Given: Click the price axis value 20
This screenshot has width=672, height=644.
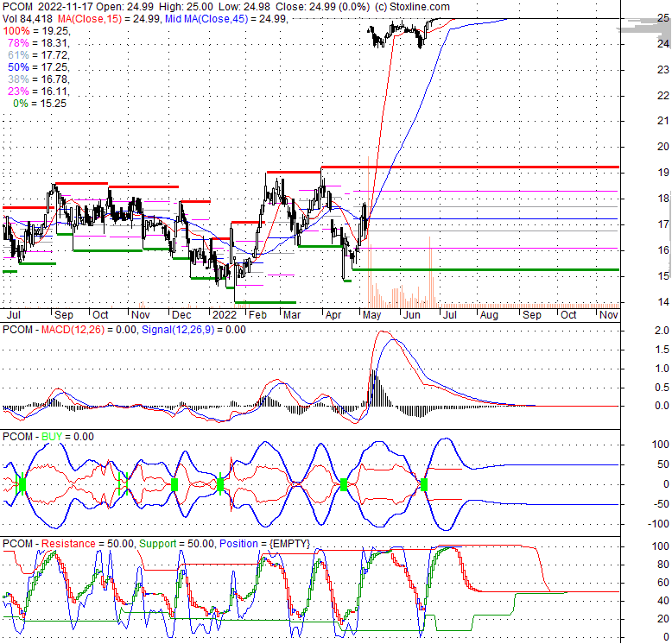Looking at the screenshot, I should [663, 147].
